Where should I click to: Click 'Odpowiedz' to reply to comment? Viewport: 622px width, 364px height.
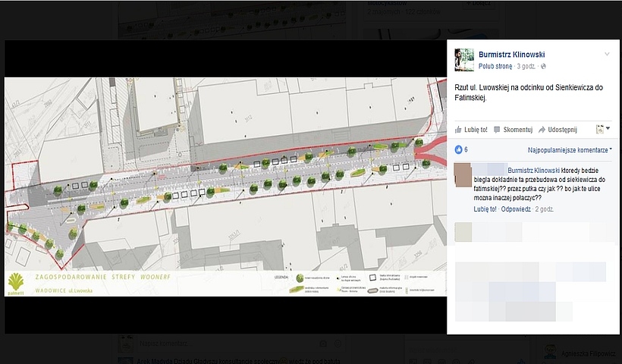[516, 209]
